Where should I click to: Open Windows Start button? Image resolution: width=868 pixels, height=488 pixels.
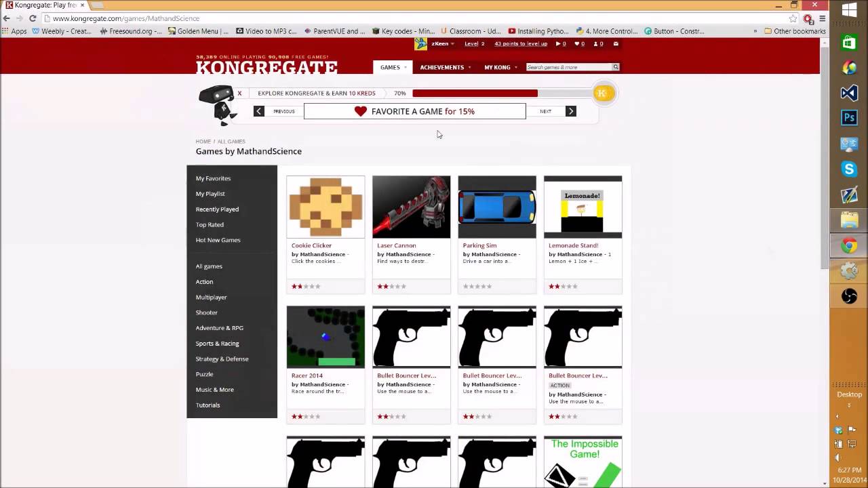[x=849, y=10]
